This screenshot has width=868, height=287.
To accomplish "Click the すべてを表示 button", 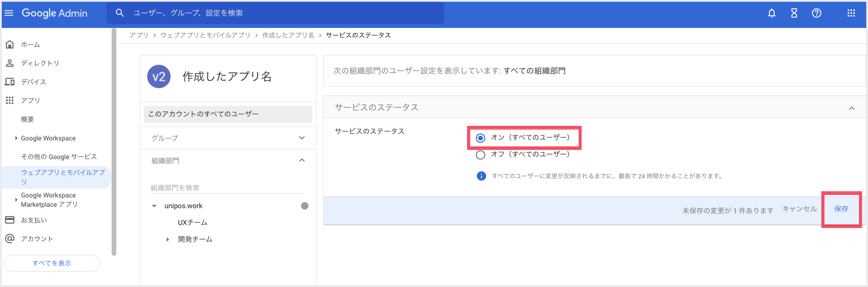I will point(52,263).
